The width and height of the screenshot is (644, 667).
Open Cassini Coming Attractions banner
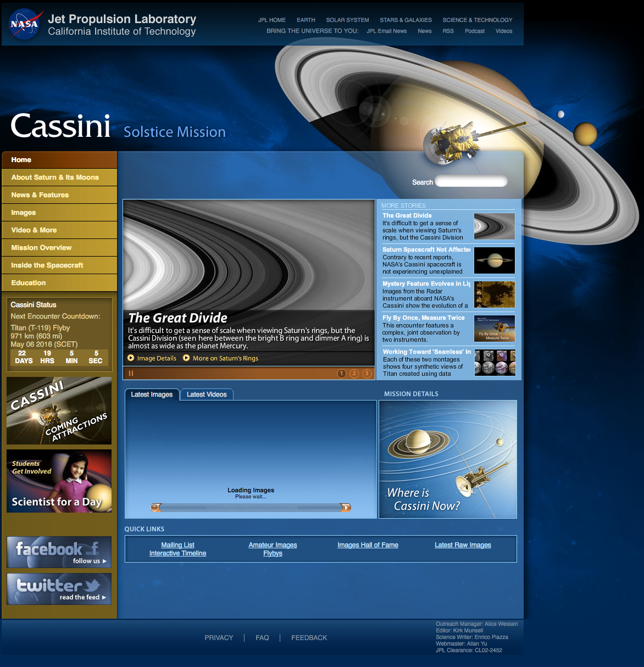click(x=59, y=410)
